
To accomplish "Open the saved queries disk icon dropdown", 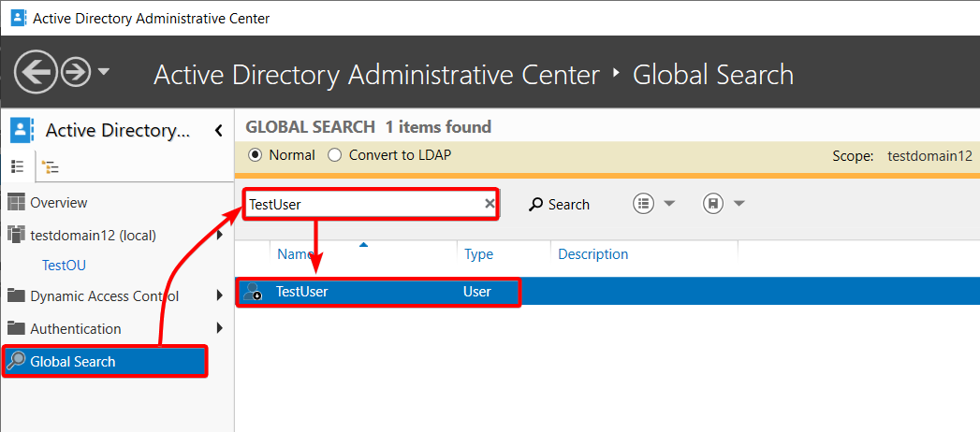I will click(724, 204).
